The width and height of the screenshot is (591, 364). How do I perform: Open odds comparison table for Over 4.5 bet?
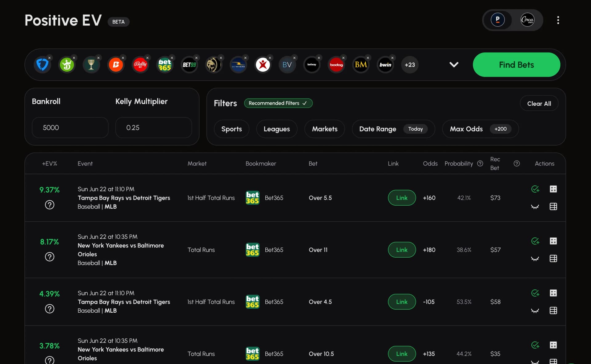553,311
